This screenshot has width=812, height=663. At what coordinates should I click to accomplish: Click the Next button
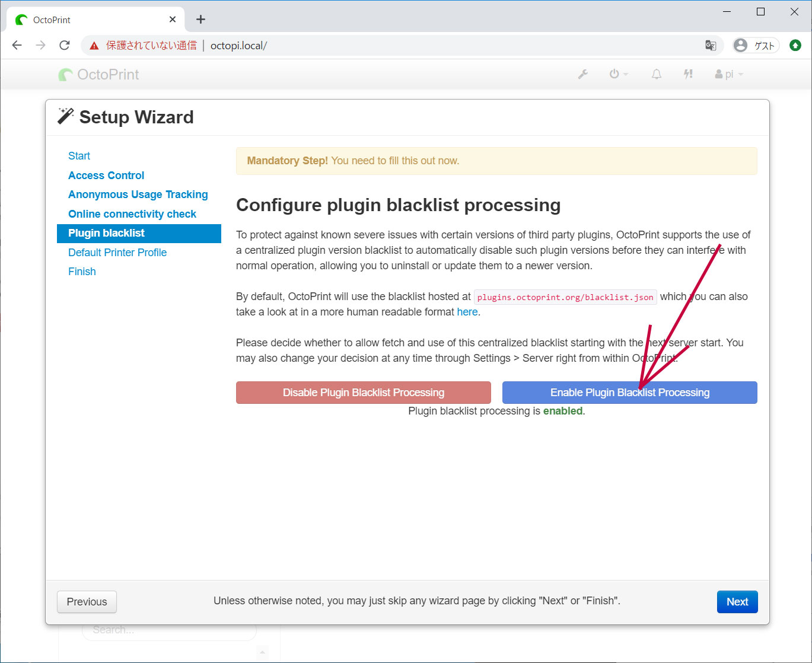pyautogui.click(x=737, y=601)
